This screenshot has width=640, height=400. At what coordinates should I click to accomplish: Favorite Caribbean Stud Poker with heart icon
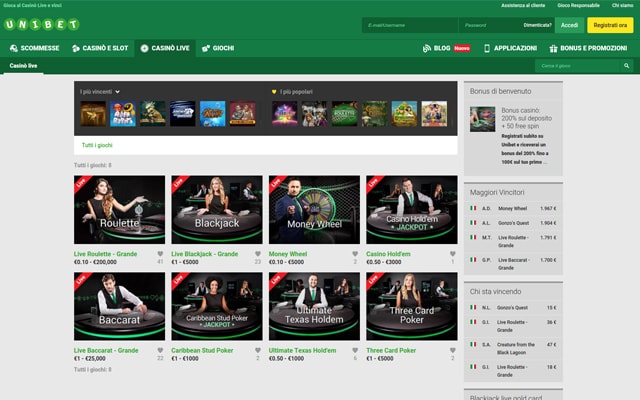pyautogui.click(x=258, y=350)
